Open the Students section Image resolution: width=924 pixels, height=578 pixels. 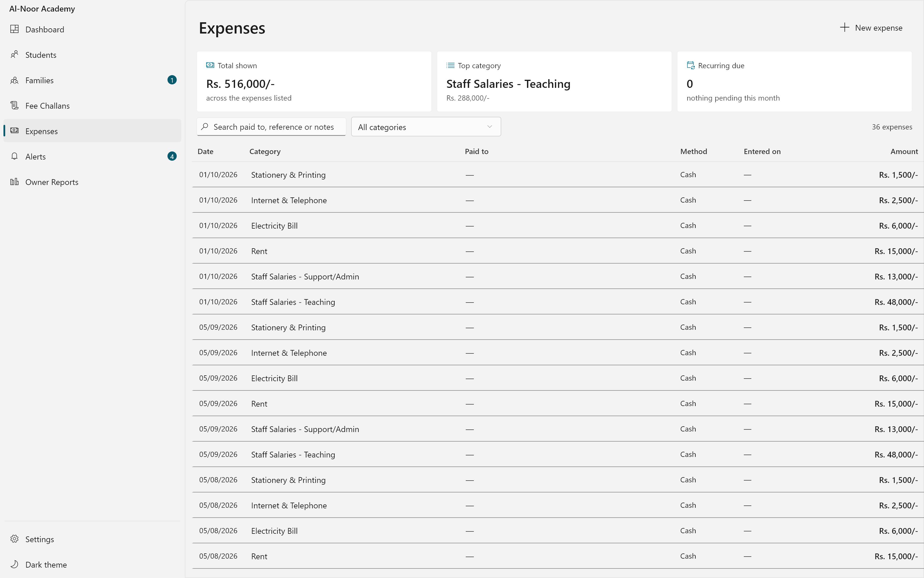coord(92,55)
